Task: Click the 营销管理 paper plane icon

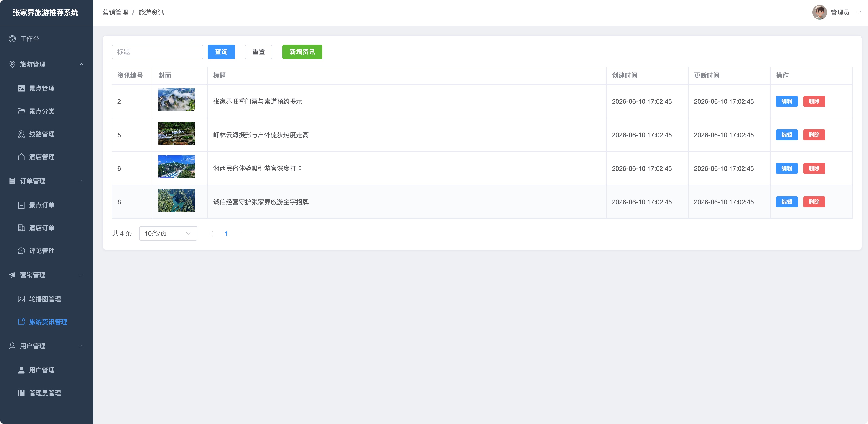Action: tap(13, 275)
